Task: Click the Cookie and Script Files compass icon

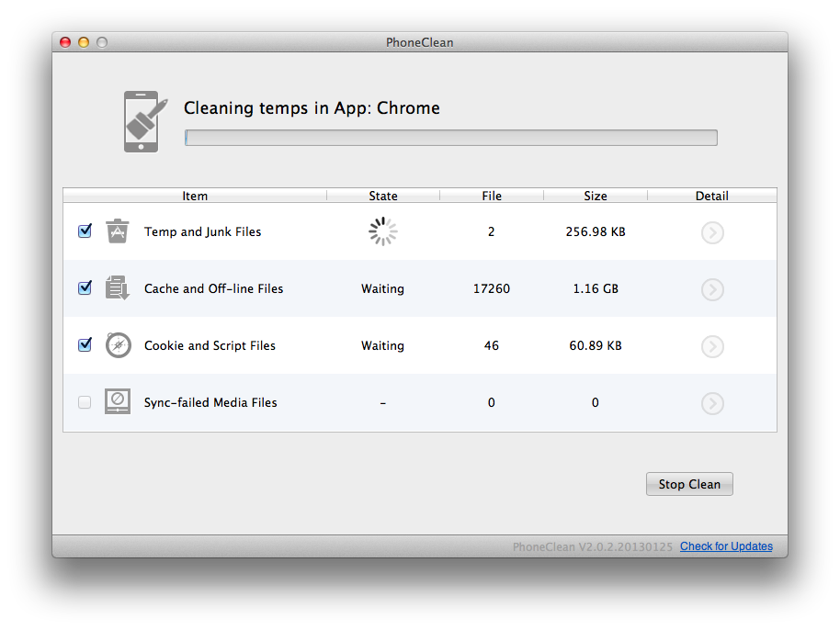Action: (x=118, y=345)
